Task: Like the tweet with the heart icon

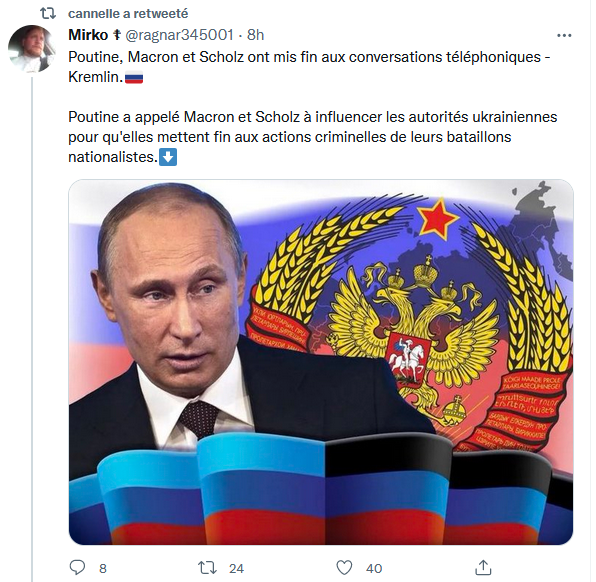Action: click(x=344, y=568)
